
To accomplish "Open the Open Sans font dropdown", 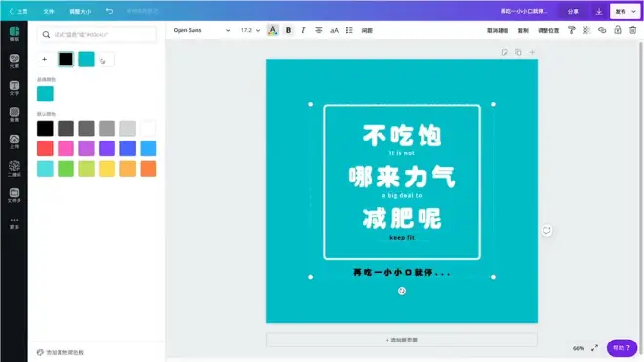I will pos(202,30).
